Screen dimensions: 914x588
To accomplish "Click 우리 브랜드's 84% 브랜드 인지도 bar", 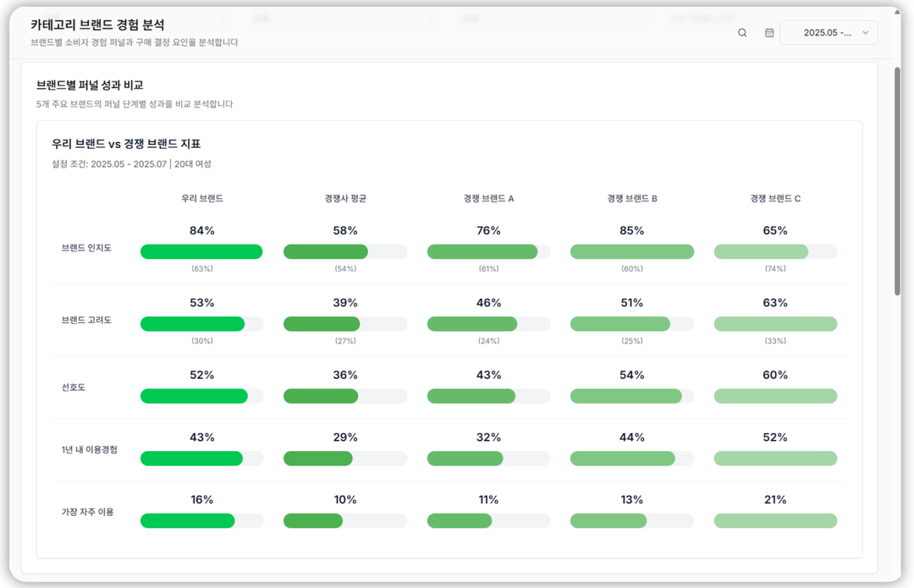I will [x=201, y=251].
